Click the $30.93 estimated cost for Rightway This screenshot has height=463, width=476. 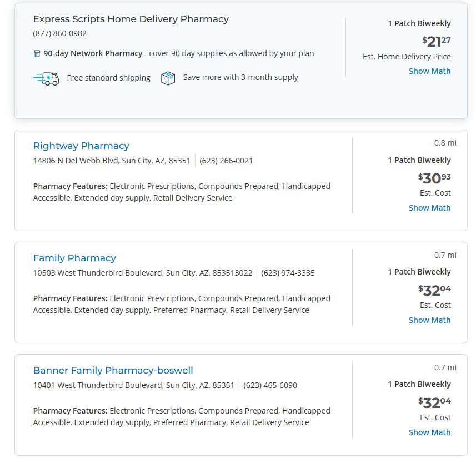(x=434, y=178)
